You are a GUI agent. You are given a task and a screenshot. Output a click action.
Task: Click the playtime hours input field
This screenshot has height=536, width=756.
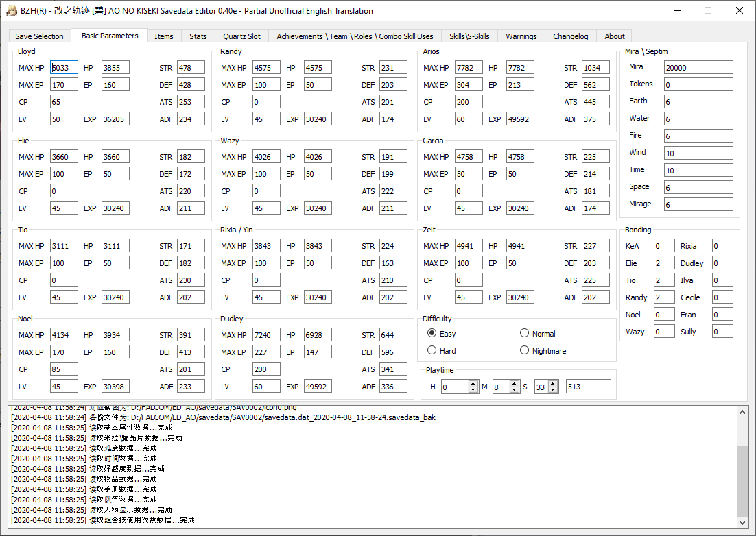coord(455,386)
